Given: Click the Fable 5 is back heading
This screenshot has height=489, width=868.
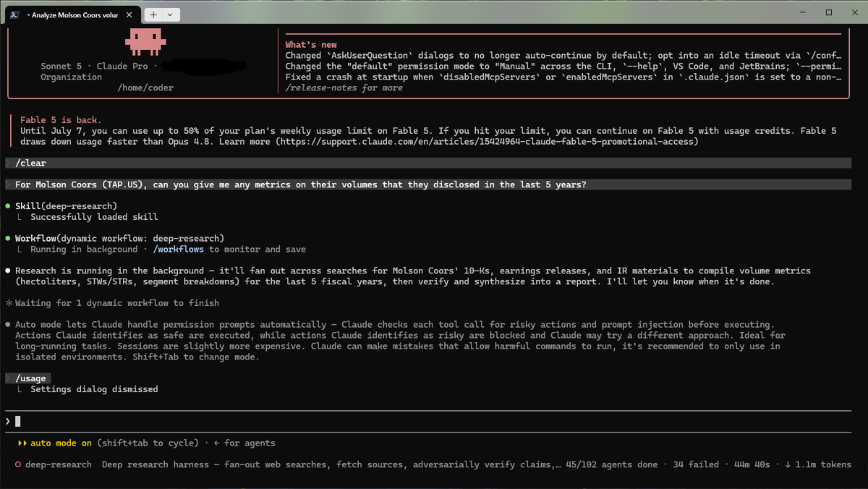Looking at the screenshot, I should [61, 120].
